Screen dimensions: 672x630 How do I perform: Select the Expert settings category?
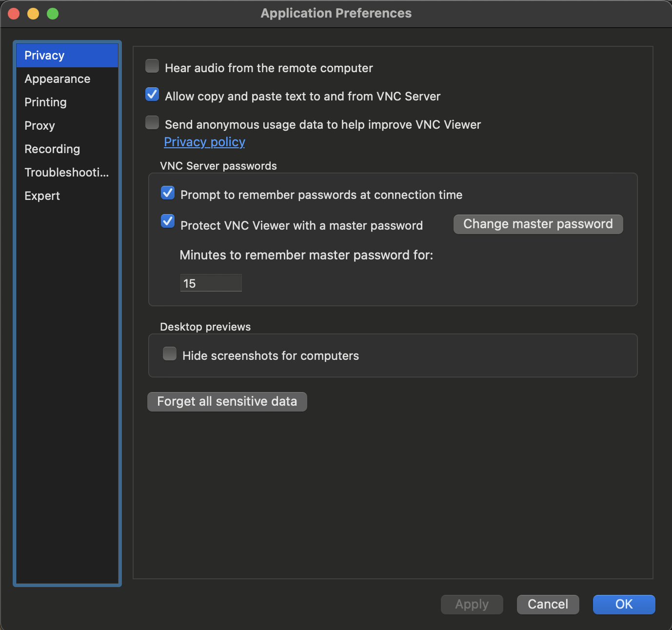(67, 196)
